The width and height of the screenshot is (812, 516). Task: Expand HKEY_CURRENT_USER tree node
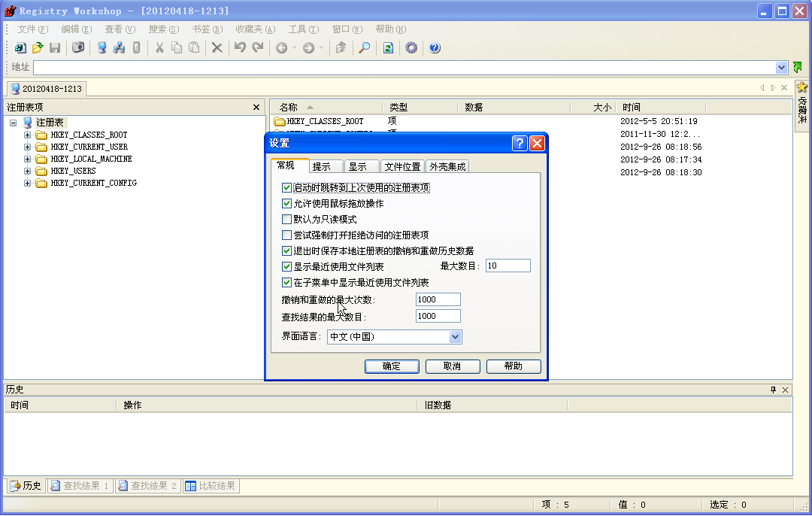pos(28,147)
